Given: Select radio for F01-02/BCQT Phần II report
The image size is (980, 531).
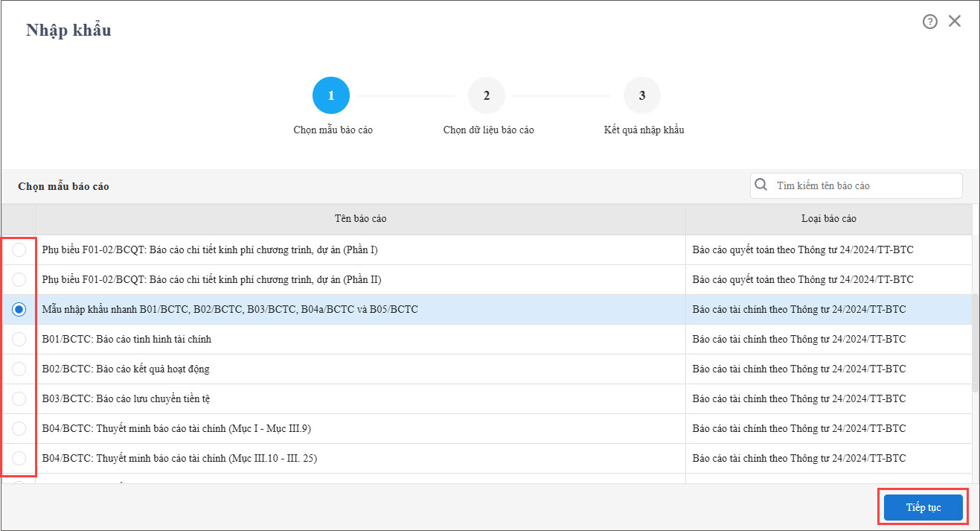Looking at the screenshot, I should coord(19,279).
